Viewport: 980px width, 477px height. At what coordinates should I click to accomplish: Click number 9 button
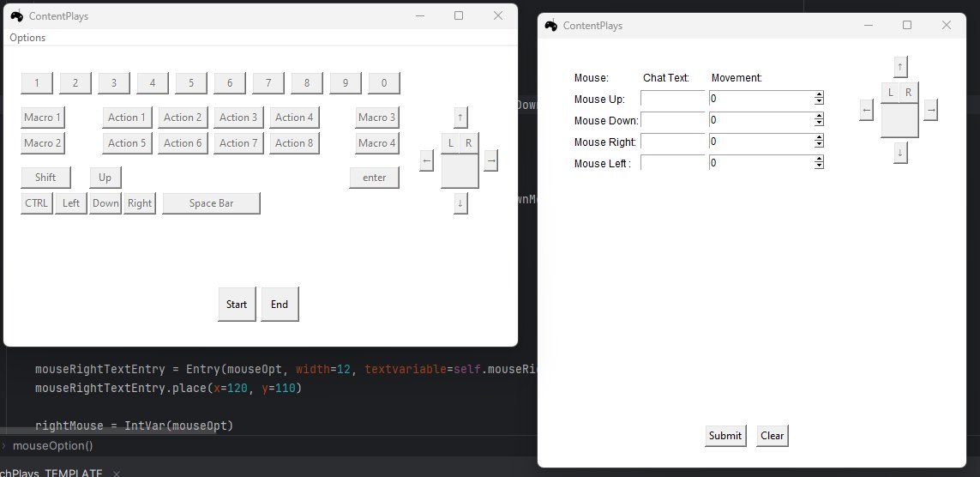coord(346,83)
